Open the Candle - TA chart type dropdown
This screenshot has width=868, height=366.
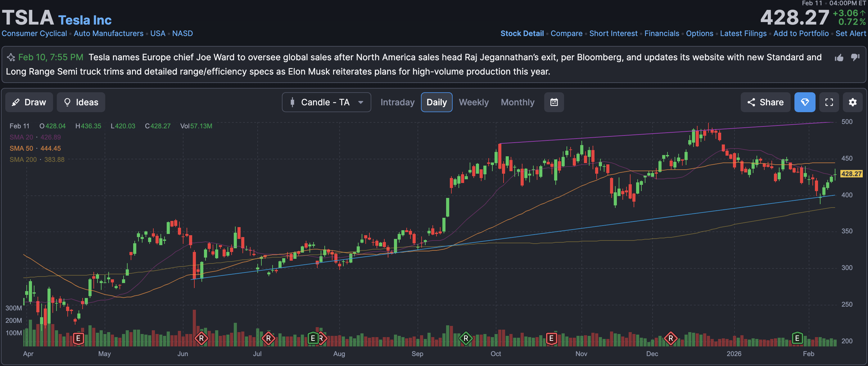coord(325,102)
